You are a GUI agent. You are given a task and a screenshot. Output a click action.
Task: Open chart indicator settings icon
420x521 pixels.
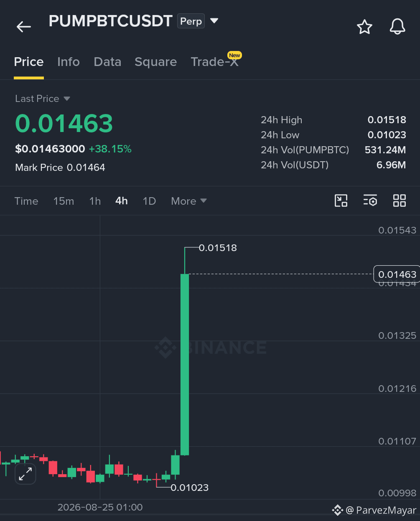tap(370, 201)
